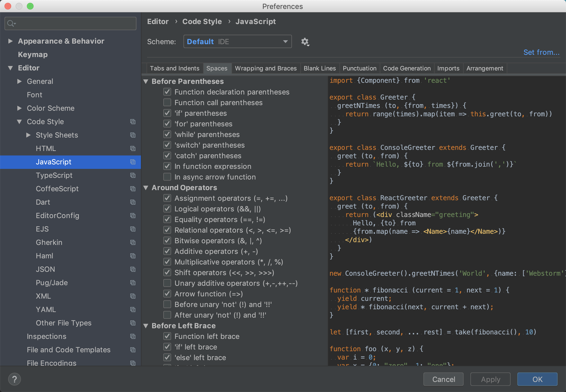566x392 pixels.
Task: Click the copy icon beside HTML
Action: click(133, 148)
